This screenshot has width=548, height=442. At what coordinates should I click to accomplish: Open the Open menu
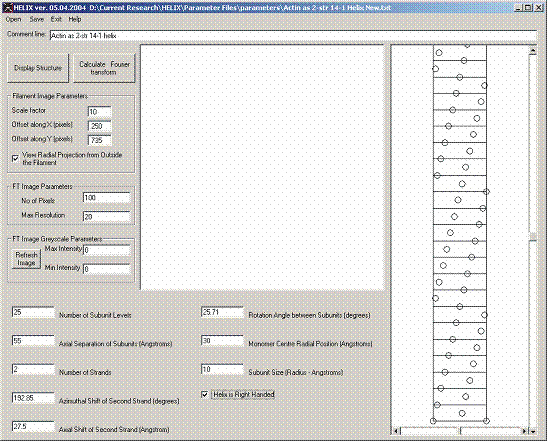pyautogui.click(x=13, y=20)
